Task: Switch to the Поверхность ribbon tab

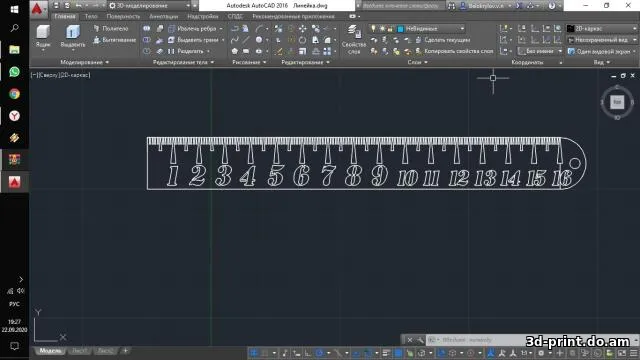Action: click(x=123, y=16)
